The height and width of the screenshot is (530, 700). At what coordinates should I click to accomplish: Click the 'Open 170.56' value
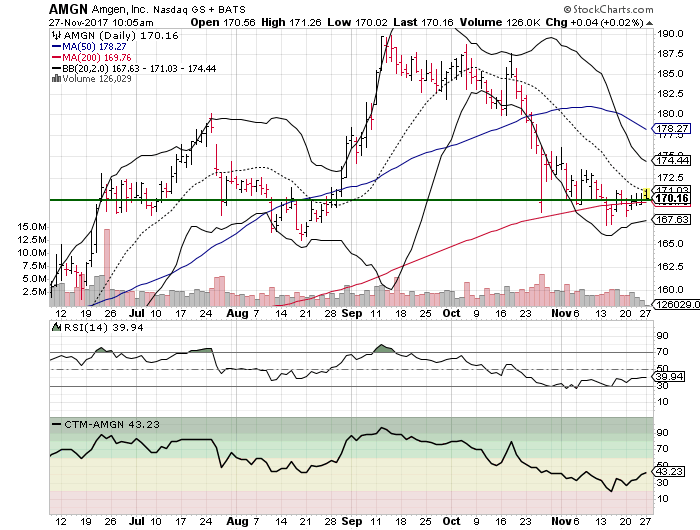[x=223, y=22]
